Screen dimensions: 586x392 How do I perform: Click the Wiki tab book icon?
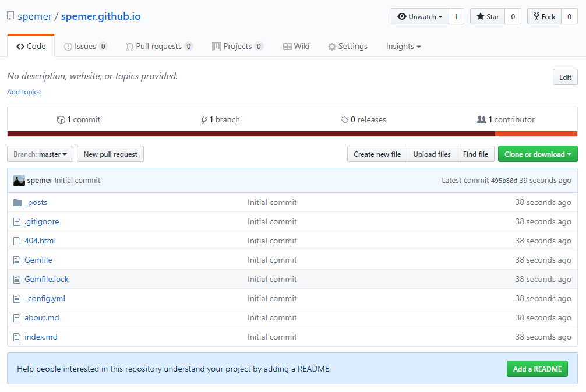pos(287,47)
